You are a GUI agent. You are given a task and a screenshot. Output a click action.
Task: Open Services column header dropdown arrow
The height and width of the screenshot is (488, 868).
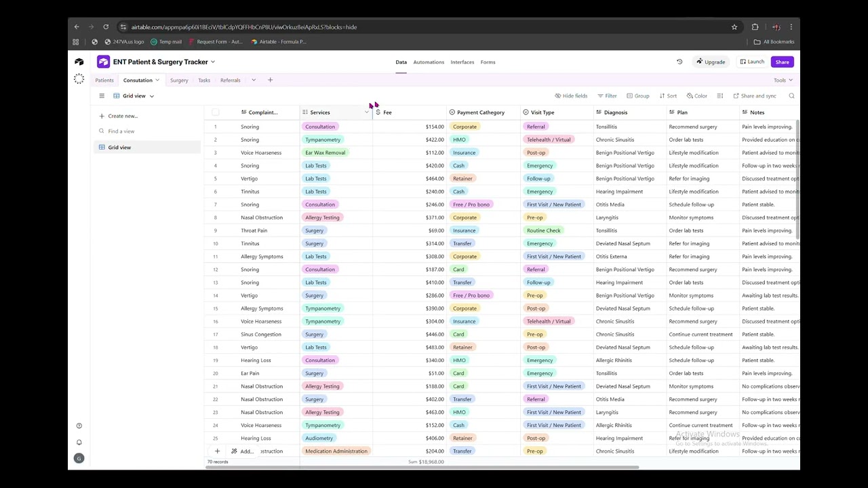[x=366, y=113]
